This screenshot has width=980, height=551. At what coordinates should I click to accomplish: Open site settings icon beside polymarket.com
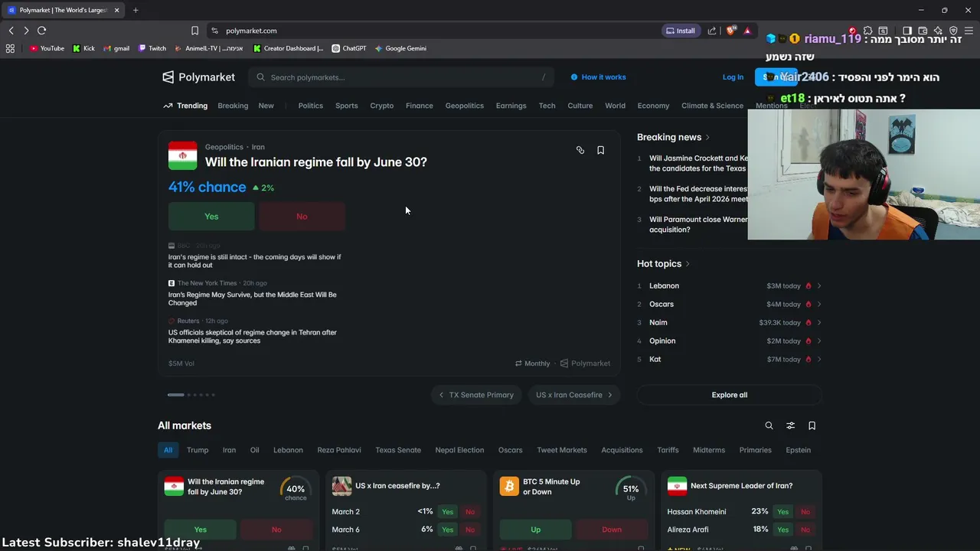[214, 31]
